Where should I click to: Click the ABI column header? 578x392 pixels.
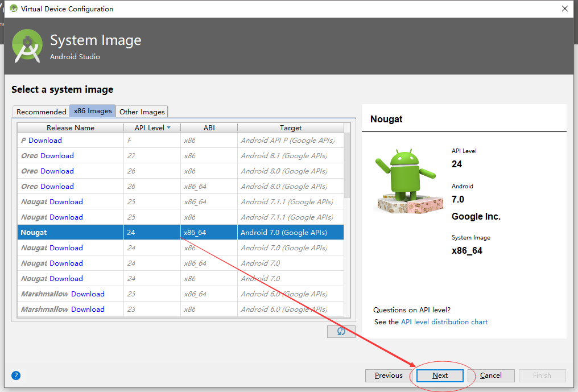coord(209,127)
